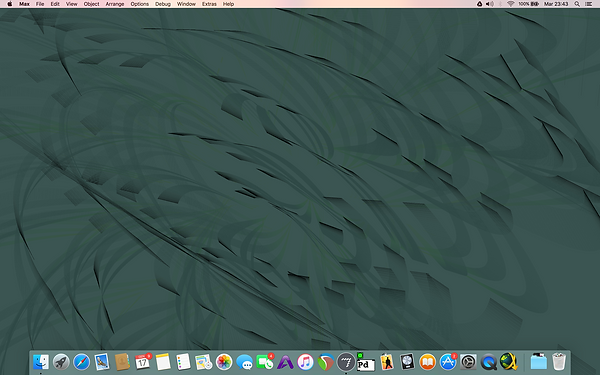Open iTunes from the Dock
The width and height of the screenshot is (600, 375).
click(305, 362)
